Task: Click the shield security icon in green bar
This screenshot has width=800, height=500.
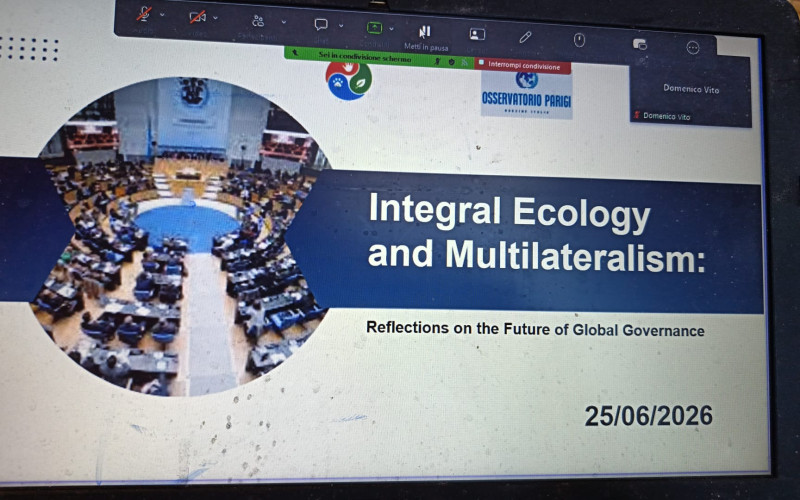Action: pos(452,62)
